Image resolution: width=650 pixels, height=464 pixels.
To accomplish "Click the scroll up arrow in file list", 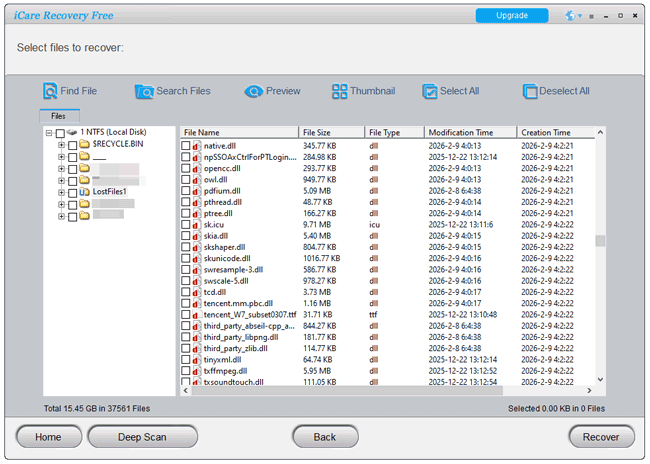I will coord(600,132).
